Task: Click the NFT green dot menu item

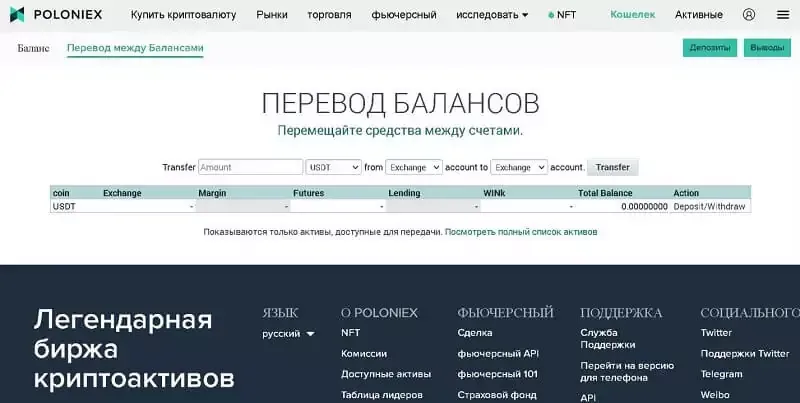Action: tap(562, 15)
